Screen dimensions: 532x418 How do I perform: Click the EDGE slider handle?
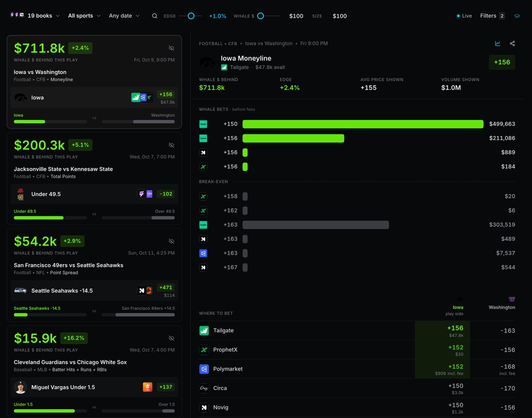tap(191, 16)
